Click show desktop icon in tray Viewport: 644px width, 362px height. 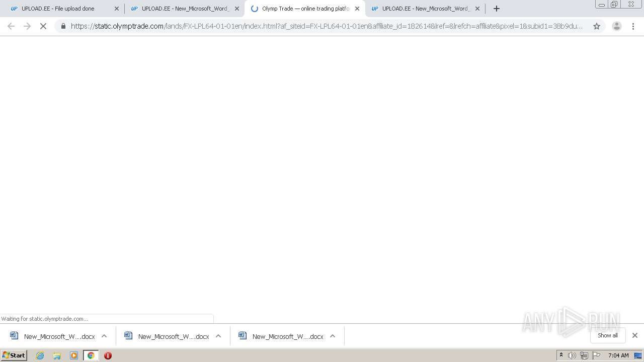(638, 355)
